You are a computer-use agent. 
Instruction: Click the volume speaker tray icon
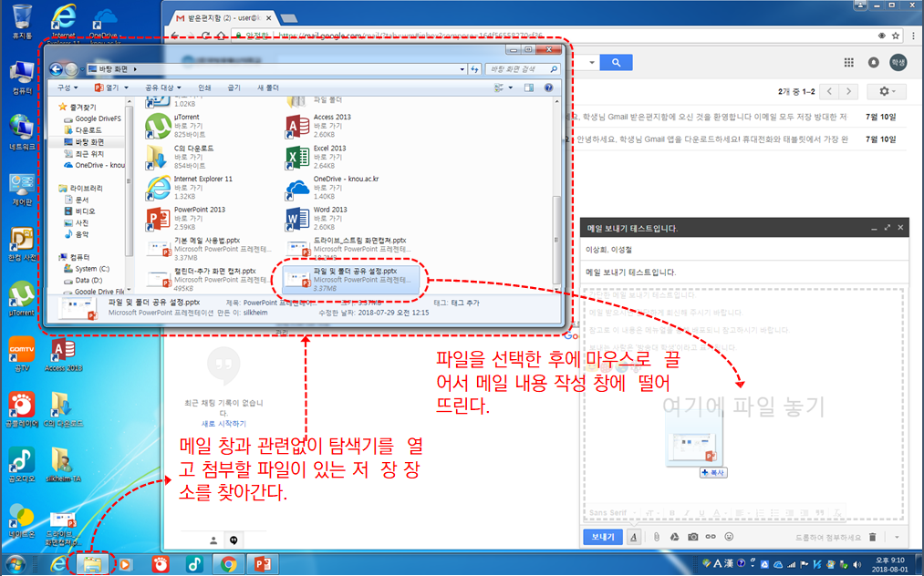point(857,564)
